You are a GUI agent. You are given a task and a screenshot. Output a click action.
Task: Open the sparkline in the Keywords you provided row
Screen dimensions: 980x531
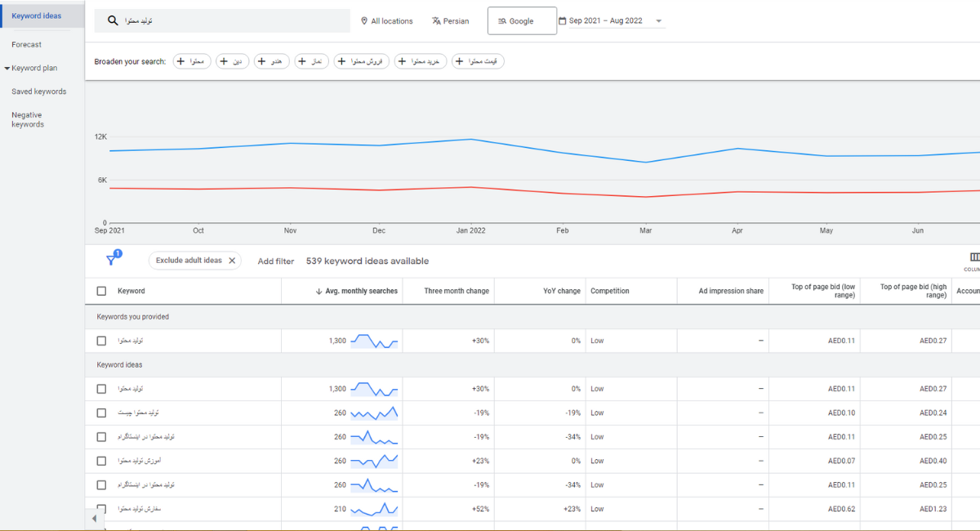click(x=374, y=341)
